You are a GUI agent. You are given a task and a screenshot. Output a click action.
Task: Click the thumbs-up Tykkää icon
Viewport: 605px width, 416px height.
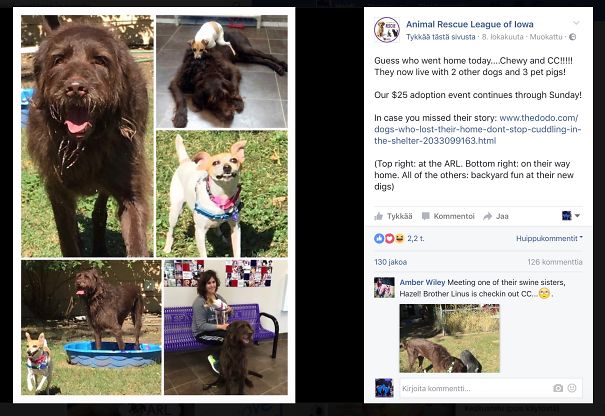click(379, 216)
